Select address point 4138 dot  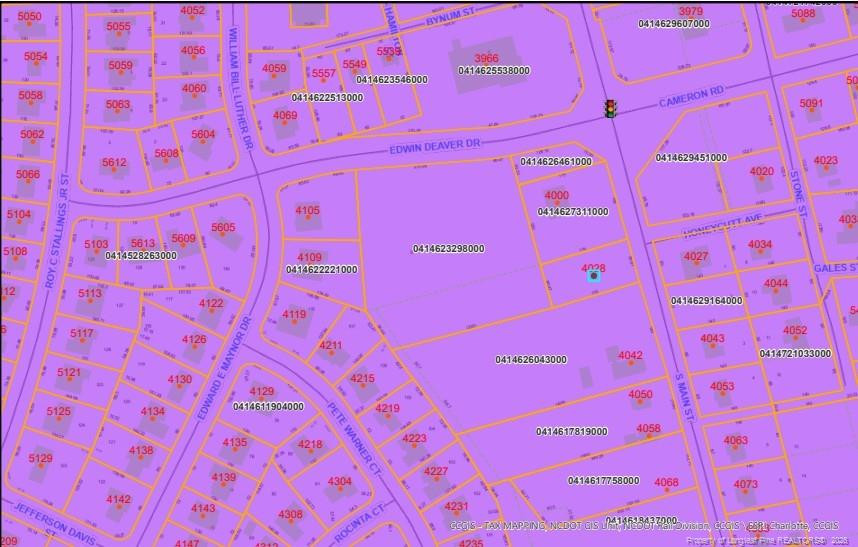141,458
